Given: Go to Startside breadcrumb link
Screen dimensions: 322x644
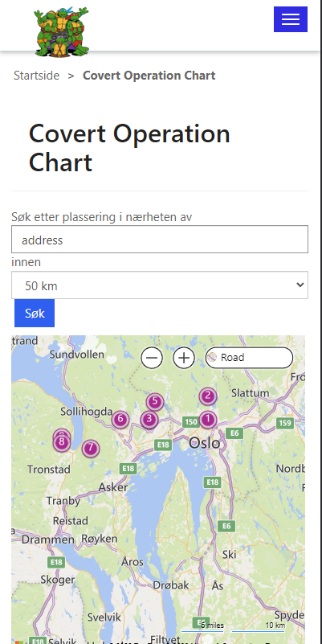Looking at the screenshot, I should pos(36,76).
